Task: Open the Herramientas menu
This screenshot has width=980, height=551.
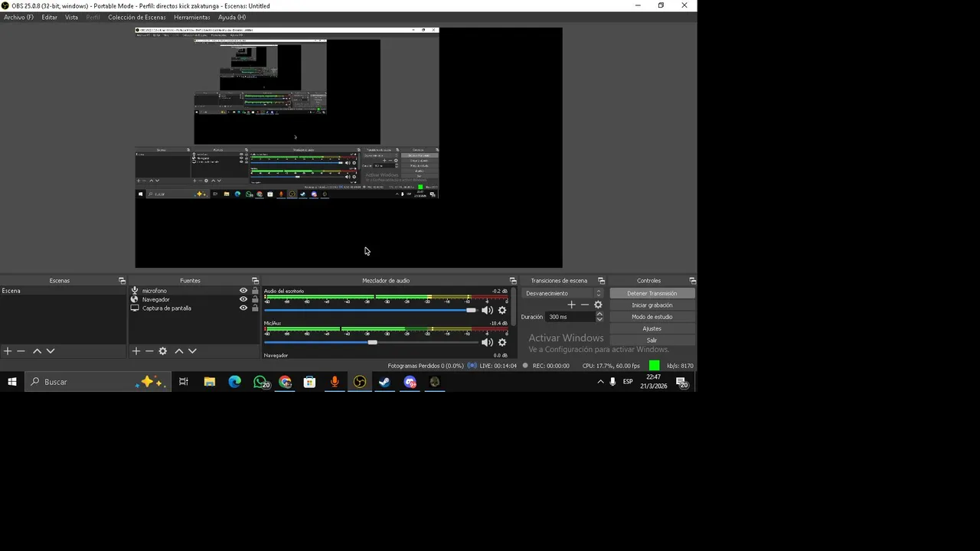Action: click(x=191, y=17)
